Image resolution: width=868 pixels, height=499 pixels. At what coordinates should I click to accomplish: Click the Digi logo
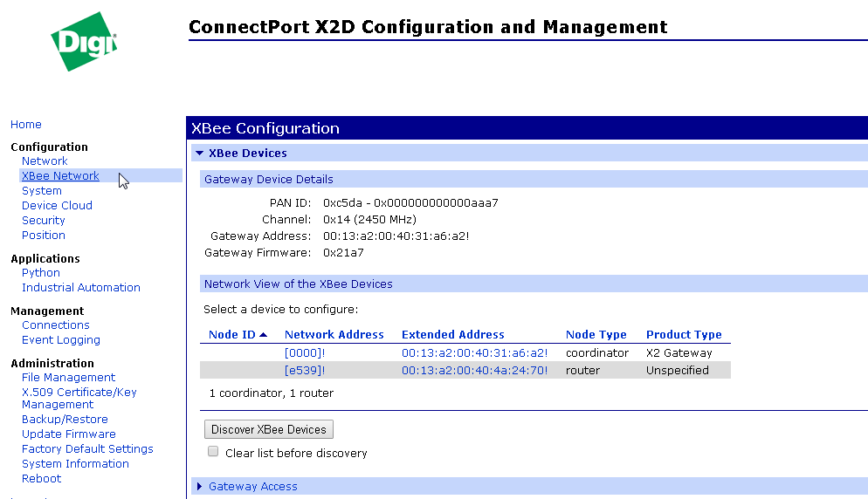tap(84, 41)
